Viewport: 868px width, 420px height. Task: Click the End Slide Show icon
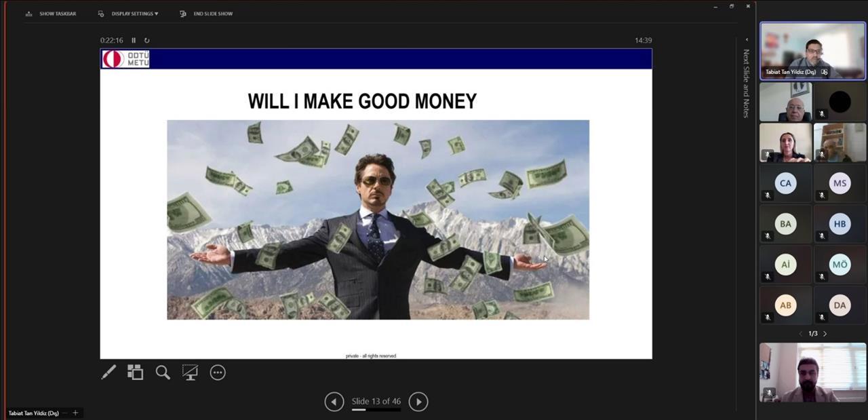point(183,14)
